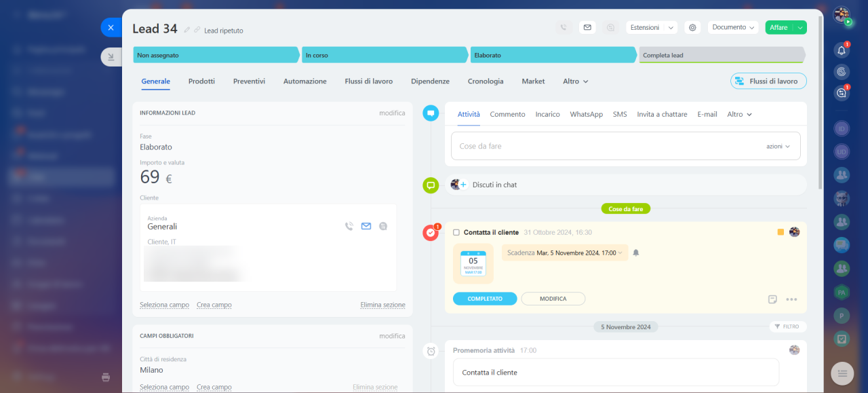The height and width of the screenshot is (393, 868).
Task: Click the Generali company name
Action: point(162,227)
